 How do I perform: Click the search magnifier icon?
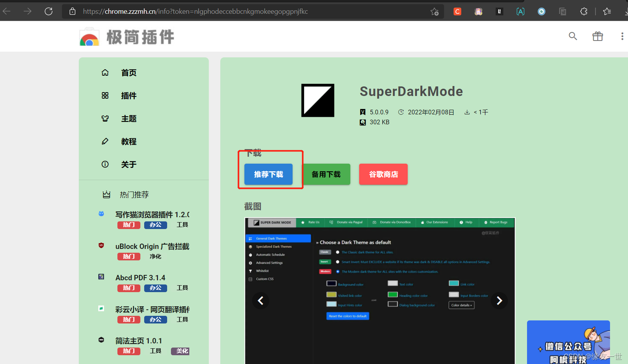[x=573, y=36]
